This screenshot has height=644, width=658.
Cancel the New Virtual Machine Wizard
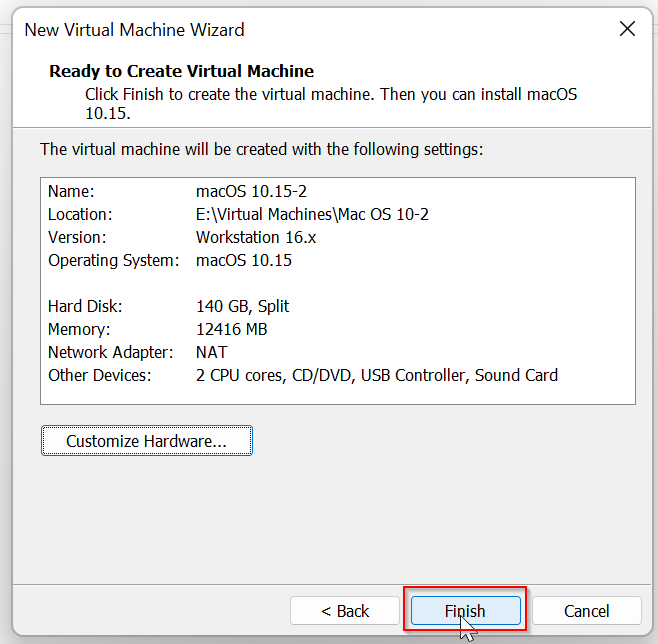pos(586,610)
